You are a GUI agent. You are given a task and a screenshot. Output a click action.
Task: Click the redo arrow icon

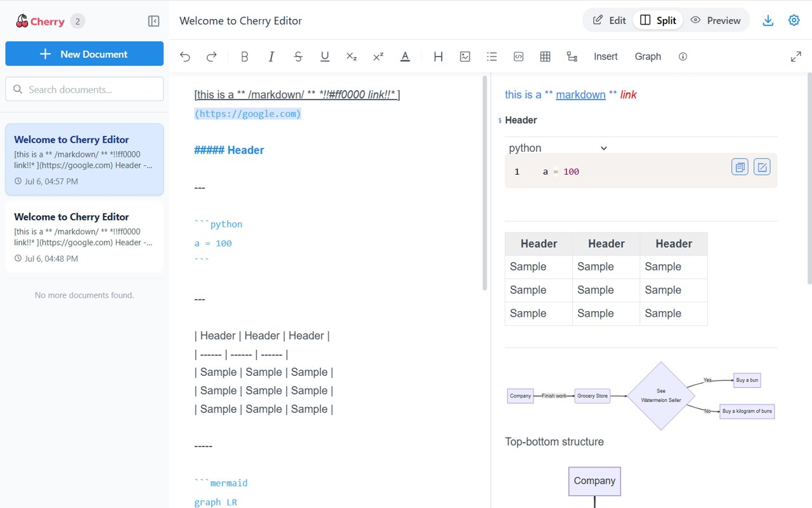[x=212, y=57]
